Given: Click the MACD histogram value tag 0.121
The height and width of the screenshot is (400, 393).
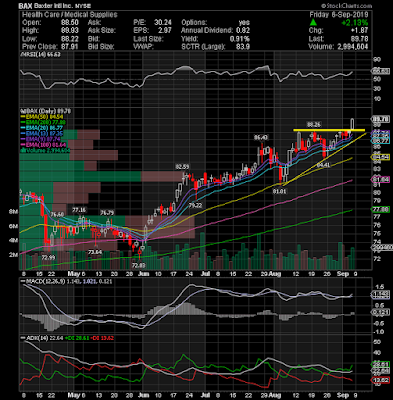Looking at the screenshot, I should pos(380,312).
